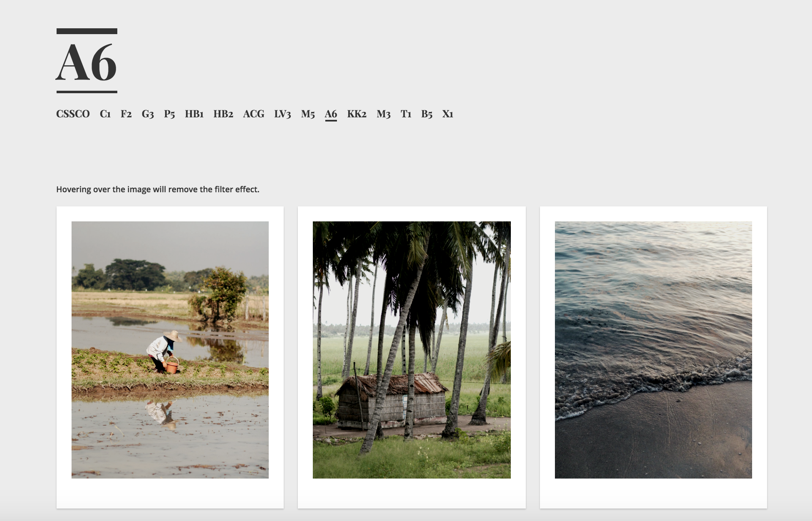The image size is (812, 521).
Task: Choose the KK2 filter
Action: [x=357, y=114]
